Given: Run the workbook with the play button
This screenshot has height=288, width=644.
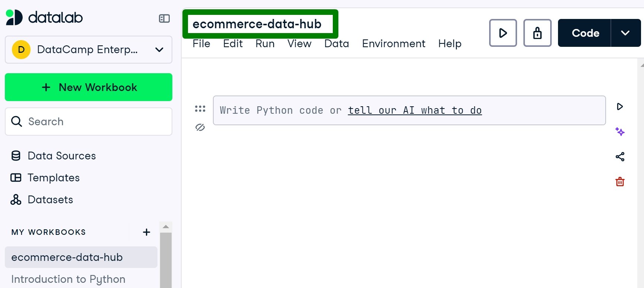Looking at the screenshot, I should click(x=503, y=33).
